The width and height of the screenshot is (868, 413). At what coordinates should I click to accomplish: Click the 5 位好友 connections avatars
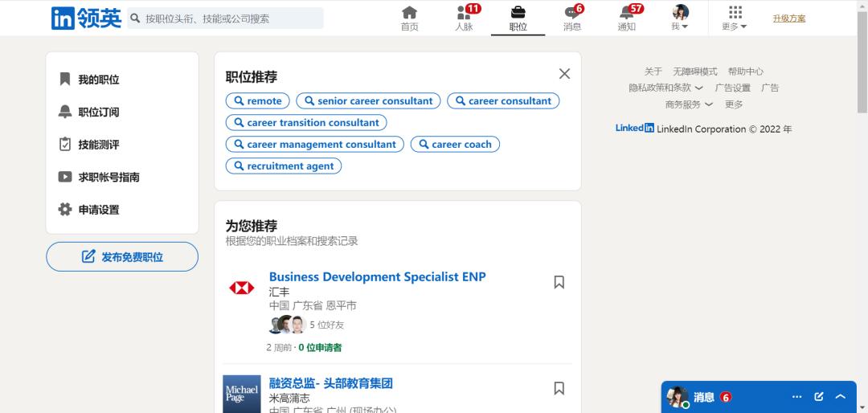coord(287,325)
